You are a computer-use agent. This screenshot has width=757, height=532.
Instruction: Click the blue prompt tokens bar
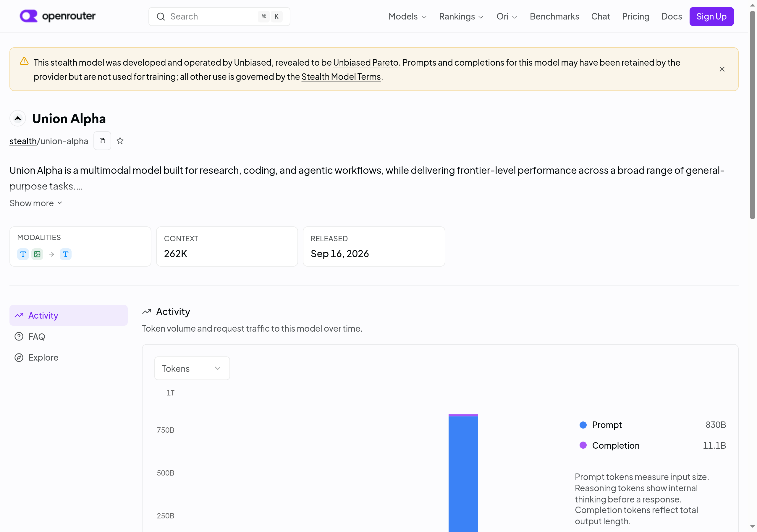point(463,474)
